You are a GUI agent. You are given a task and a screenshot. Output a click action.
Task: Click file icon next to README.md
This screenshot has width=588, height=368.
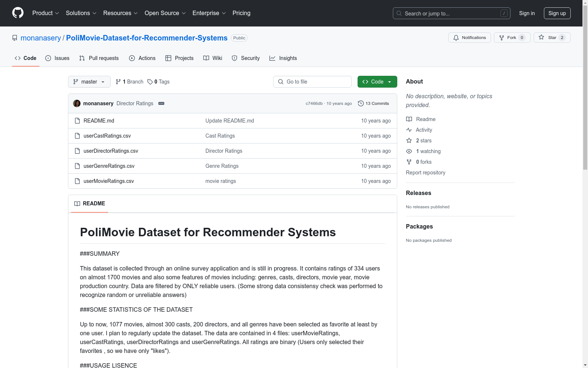coord(77,121)
